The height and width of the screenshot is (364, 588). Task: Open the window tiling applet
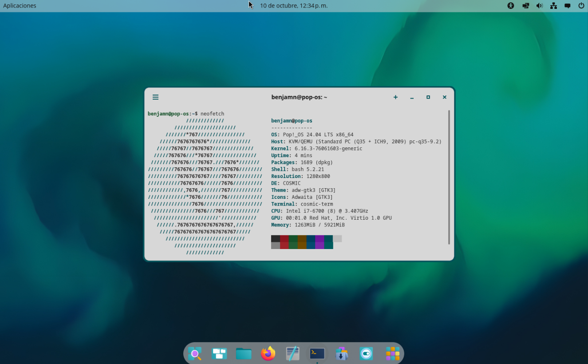[x=525, y=6]
